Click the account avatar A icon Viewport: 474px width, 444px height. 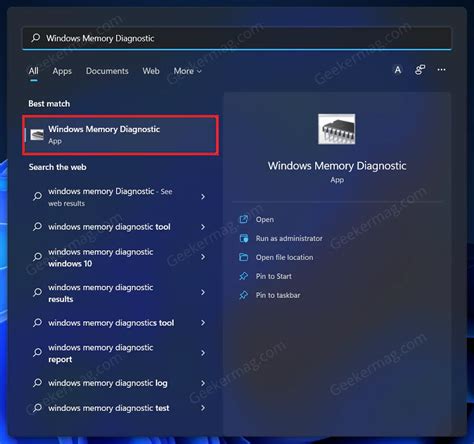(398, 70)
